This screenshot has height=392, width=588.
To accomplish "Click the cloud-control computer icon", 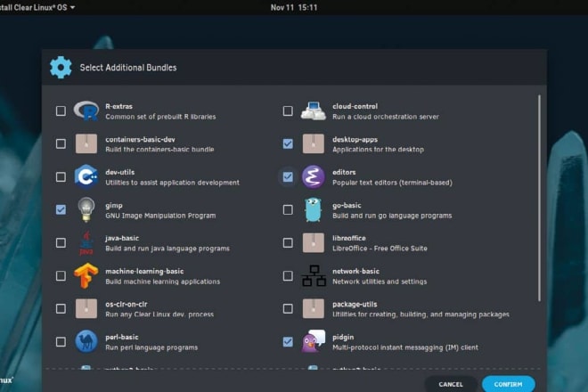I will [314, 110].
